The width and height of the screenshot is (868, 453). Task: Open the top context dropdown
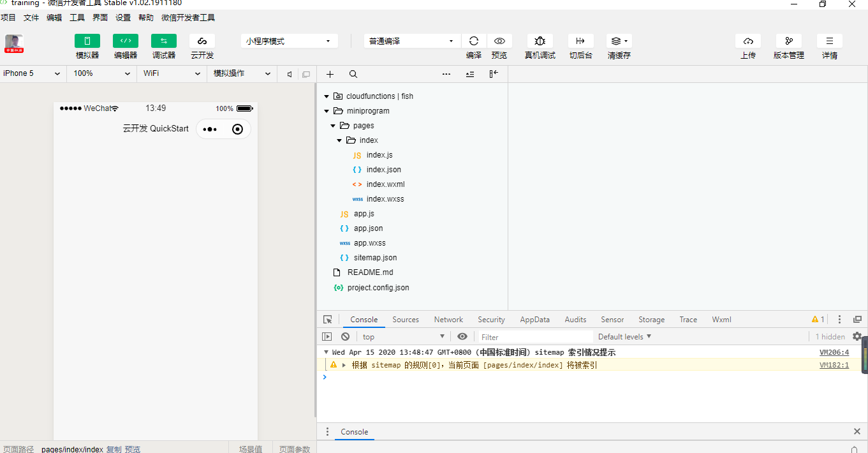(x=403, y=337)
